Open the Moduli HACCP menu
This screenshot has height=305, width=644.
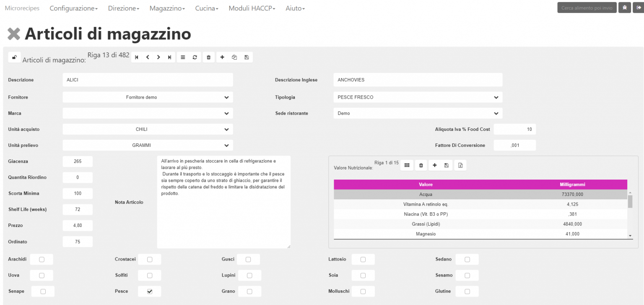(252, 8)
